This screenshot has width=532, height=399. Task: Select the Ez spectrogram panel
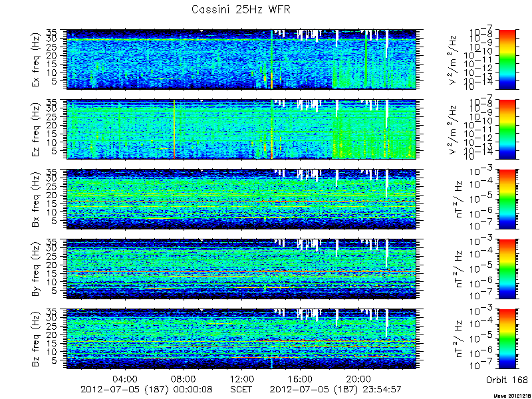coord(241,129)
